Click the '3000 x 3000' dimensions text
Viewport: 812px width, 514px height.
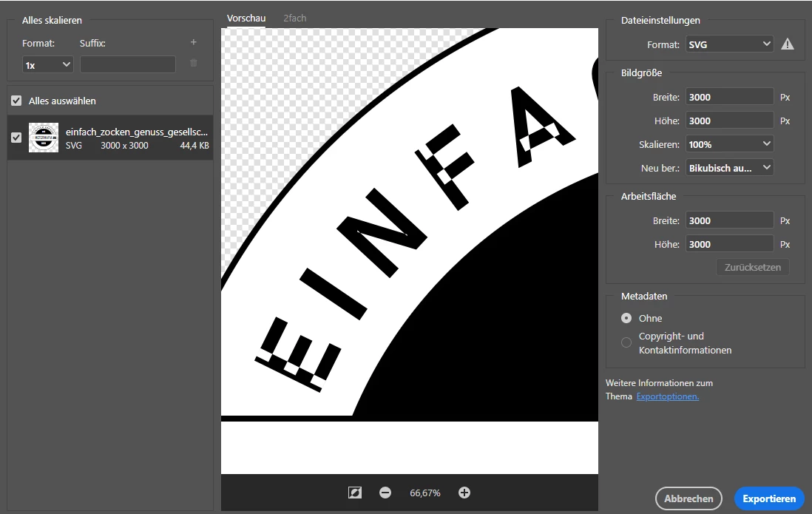click(124, 146)
